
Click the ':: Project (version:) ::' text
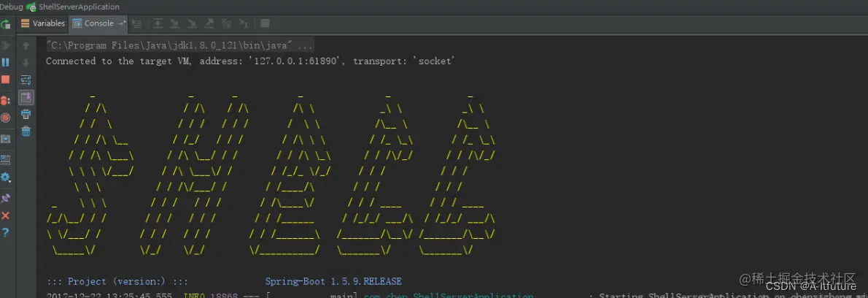pyautogui.click(x=117, y=281)
